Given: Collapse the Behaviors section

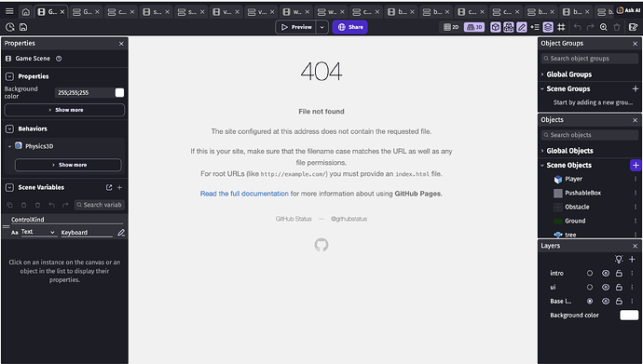Looking at the screenshot, I should point(10,128).
